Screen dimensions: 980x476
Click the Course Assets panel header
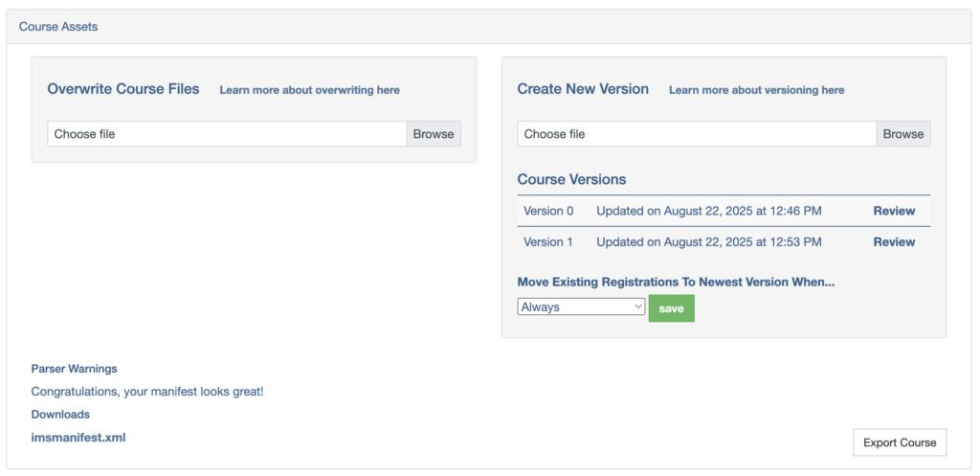click(490, 27)
